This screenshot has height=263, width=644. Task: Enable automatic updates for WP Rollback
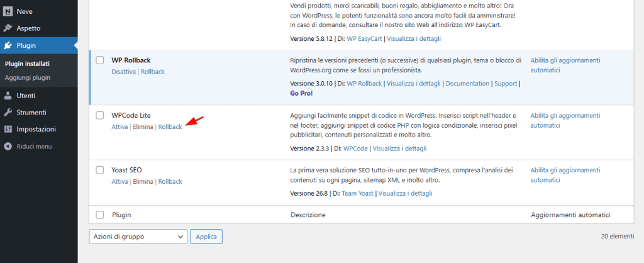click(x=565, y=65)
